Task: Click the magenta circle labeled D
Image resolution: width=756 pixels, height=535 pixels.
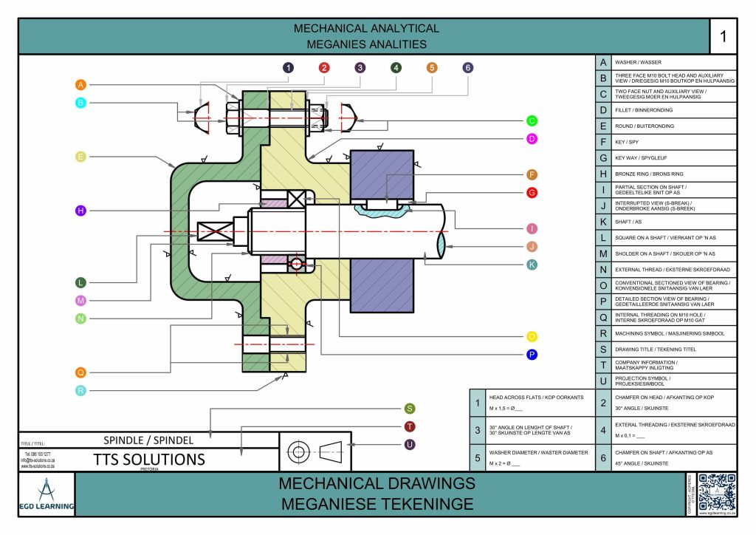Action: [532, 139]
